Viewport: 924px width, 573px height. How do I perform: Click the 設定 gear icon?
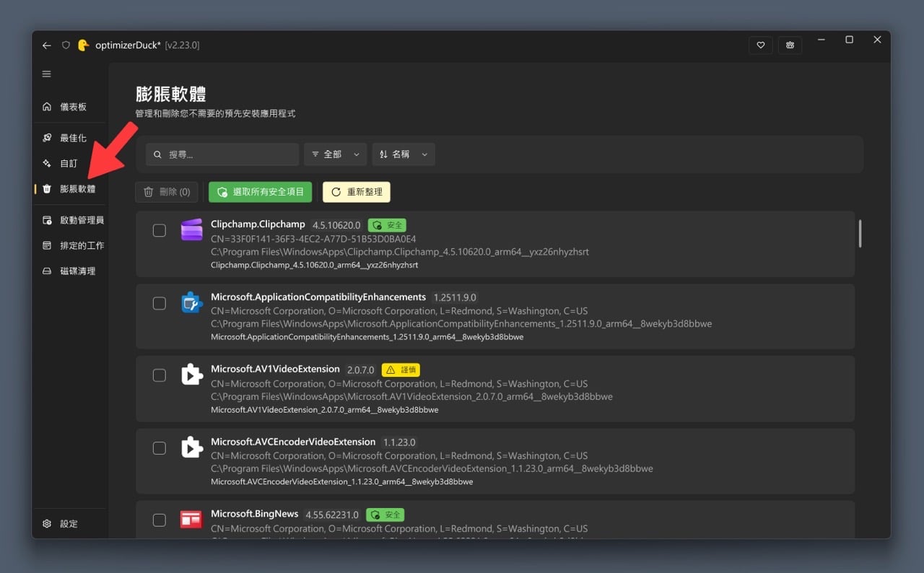pyautogui.click(x=47, y=524)
